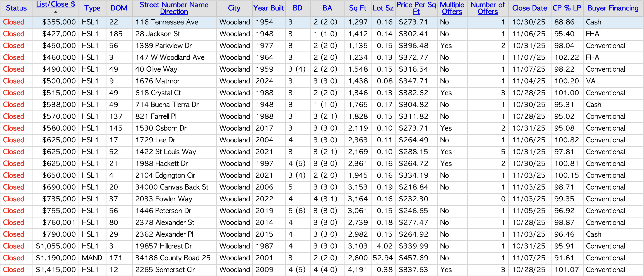Sort by Year Built header
This screenshot has height=276, width=644.
269,8
